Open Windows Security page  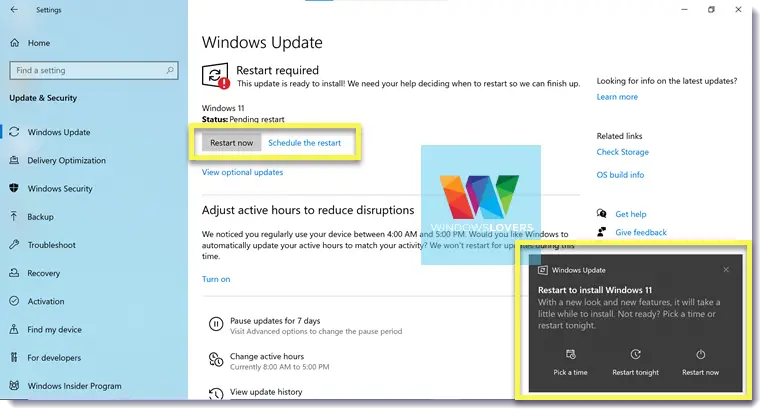pyautogui.click(x=60, y=188)
